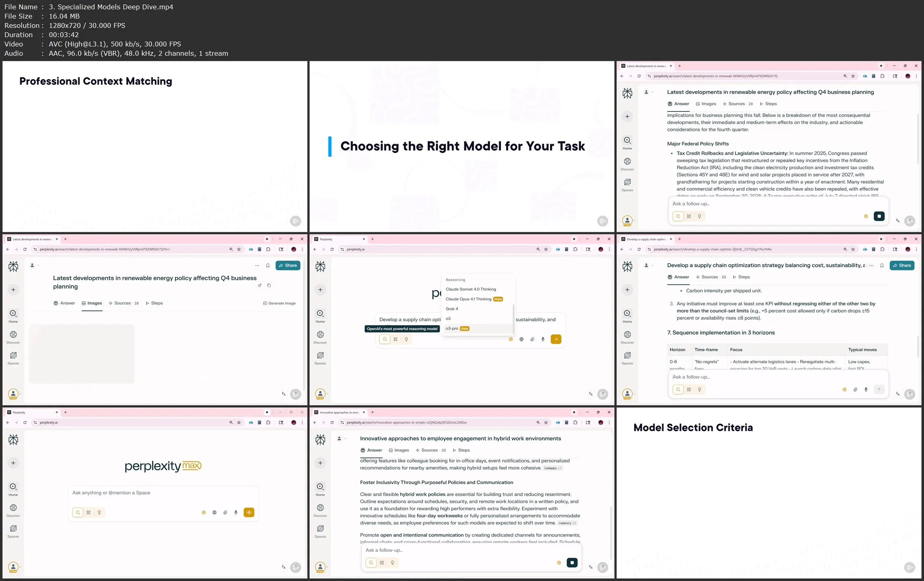Image resolution: width=924 pixels, height=581 pixels.
Task: Pick the o3 entry in model list
Action: 448,319
